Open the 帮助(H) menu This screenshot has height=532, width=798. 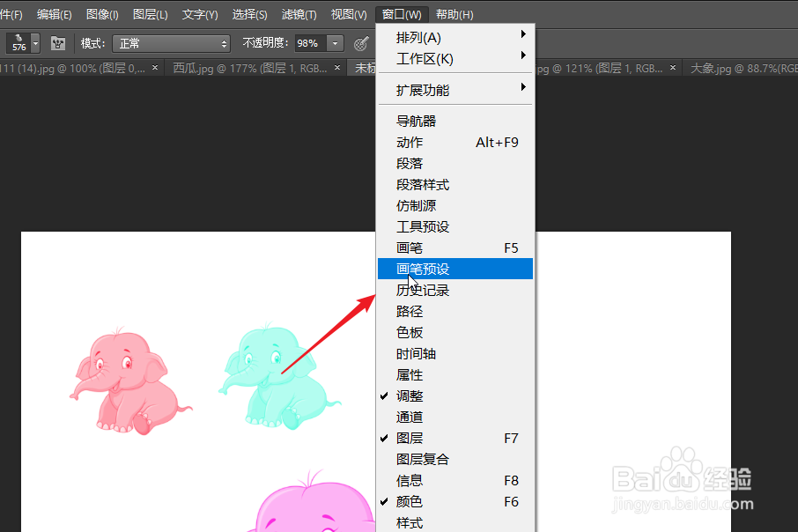point(454,14)
